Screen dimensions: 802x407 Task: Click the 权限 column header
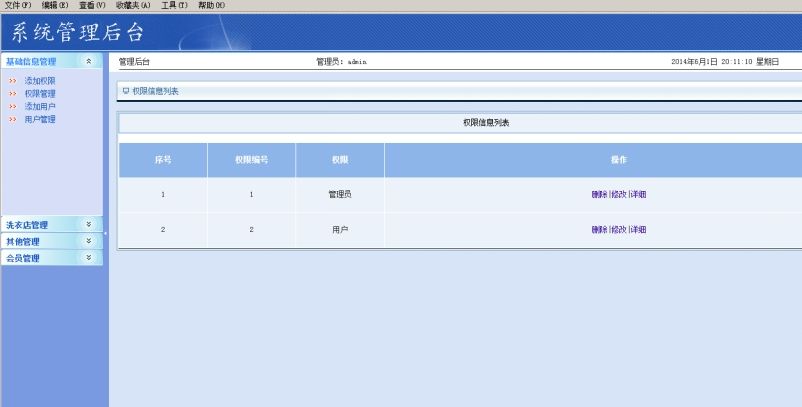[x=340, y=160]
